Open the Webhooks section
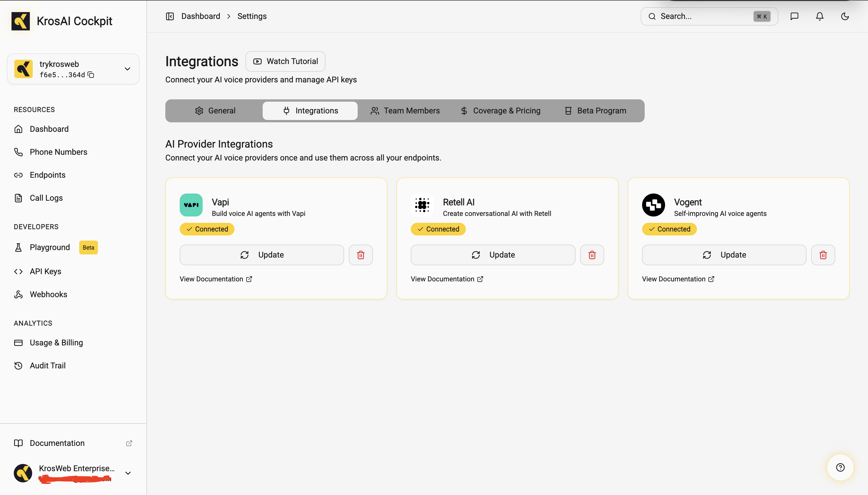 tap(48, 294)
